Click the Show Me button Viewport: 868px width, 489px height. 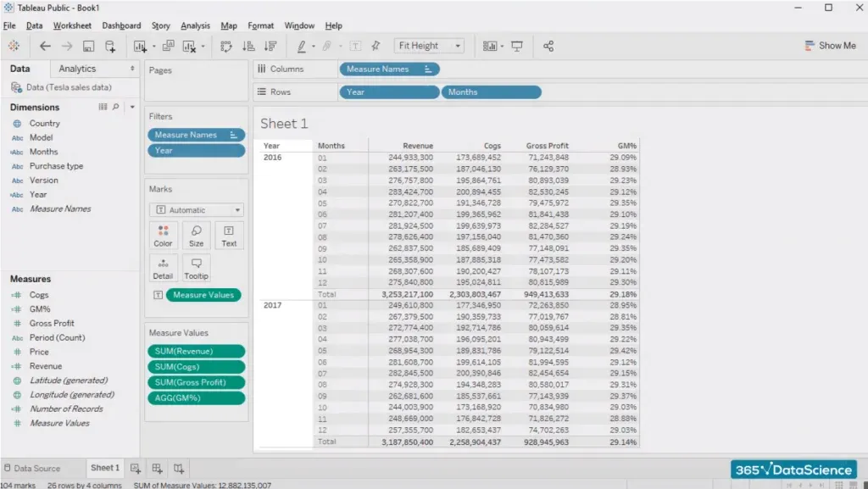click(x=830, y=46)
